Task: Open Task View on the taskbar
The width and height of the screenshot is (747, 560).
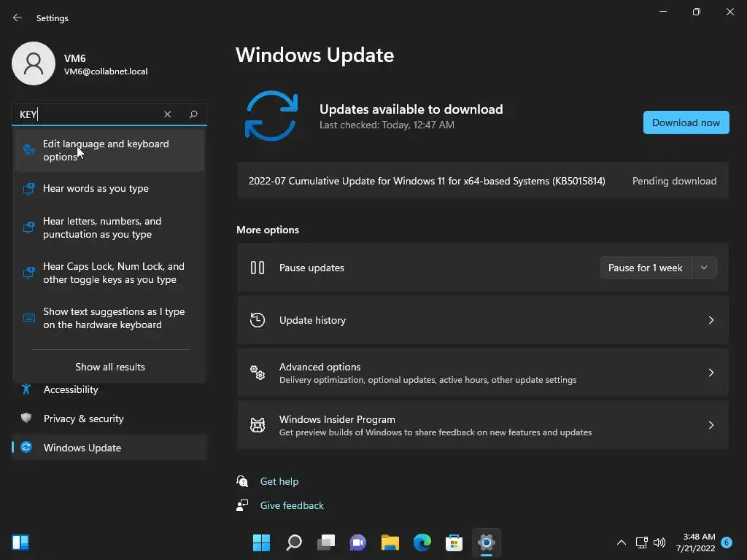Action: click(326, 542)
